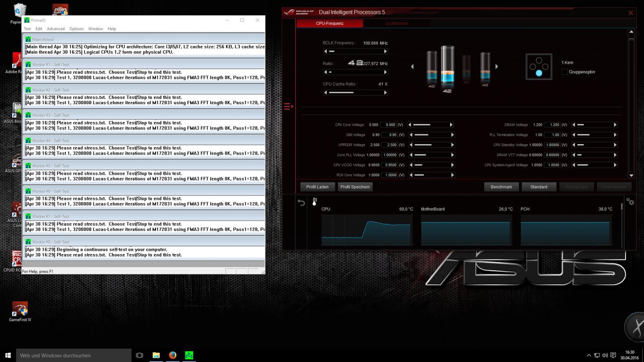644x362 pixels.
Task: Click the Profil Laden button
Action: pos(317,187)
